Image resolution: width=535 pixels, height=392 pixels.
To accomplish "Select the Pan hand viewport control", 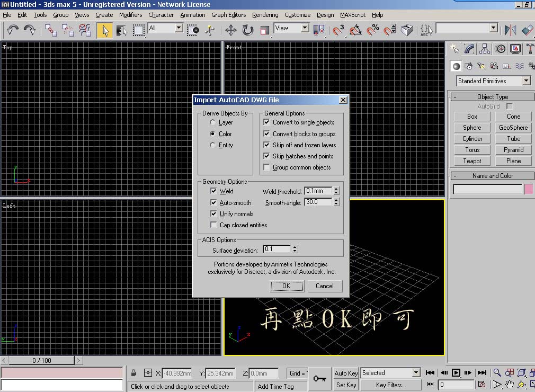I will [510, 385].
